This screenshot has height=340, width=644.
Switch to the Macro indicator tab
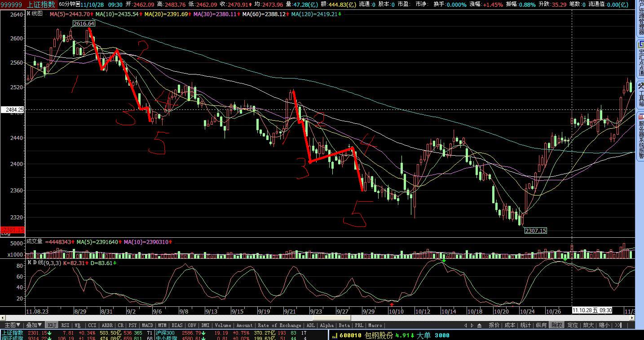tap(375, 325)
